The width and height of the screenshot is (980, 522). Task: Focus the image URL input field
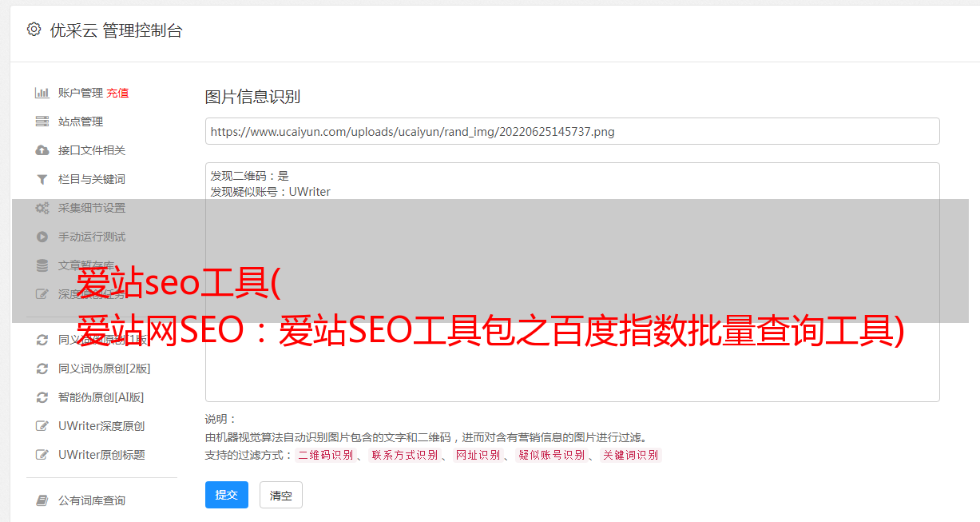[x=572, y=131]
